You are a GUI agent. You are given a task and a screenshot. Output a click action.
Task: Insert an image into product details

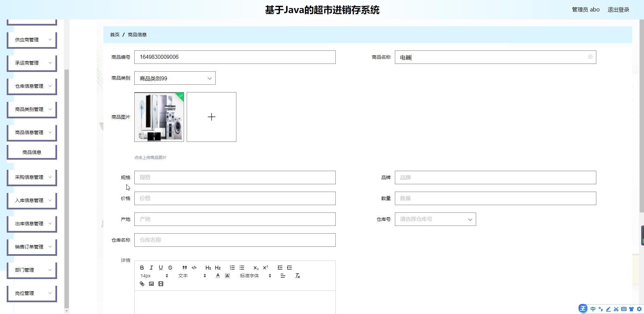[x=151, y=283]
